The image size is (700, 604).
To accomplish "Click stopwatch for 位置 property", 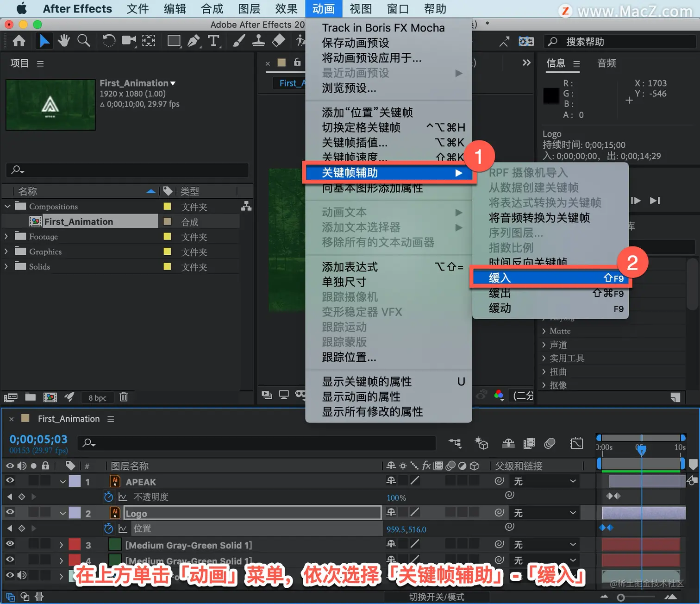I will click(x=109, y=528).
